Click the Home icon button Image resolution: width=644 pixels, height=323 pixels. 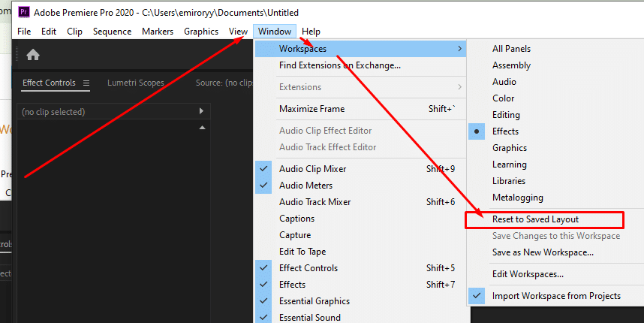(33, 55)
